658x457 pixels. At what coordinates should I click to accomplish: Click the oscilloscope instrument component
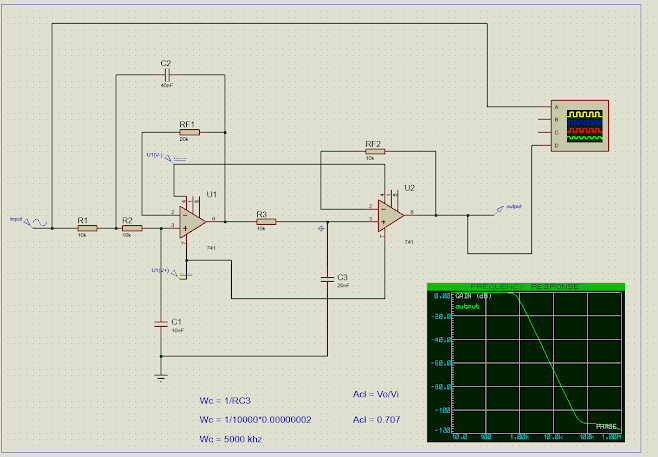coord(580,126)
